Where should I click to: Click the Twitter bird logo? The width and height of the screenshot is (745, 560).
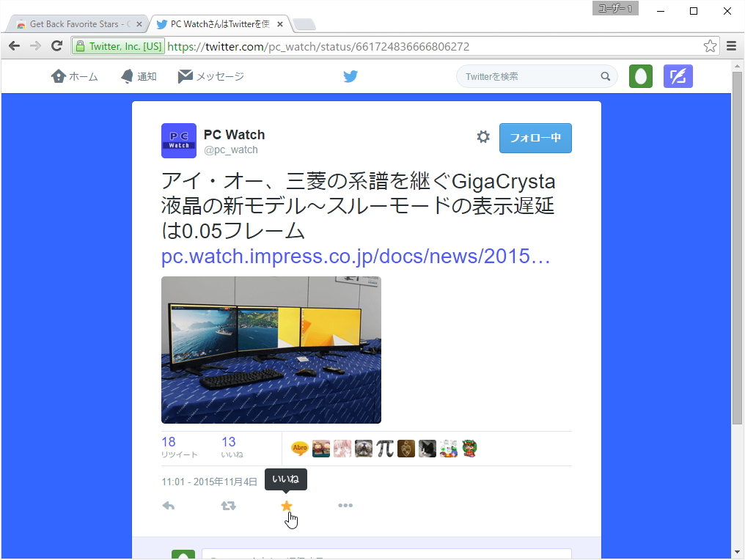click(351, 75)
